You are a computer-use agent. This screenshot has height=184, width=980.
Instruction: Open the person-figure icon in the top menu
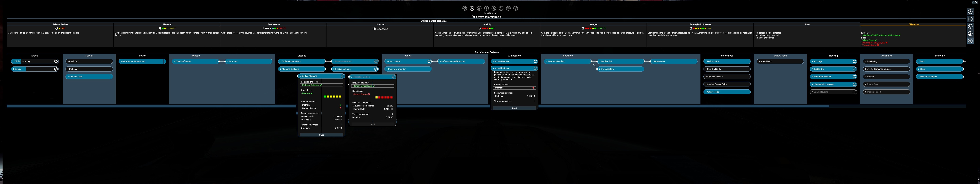(487, 8)
